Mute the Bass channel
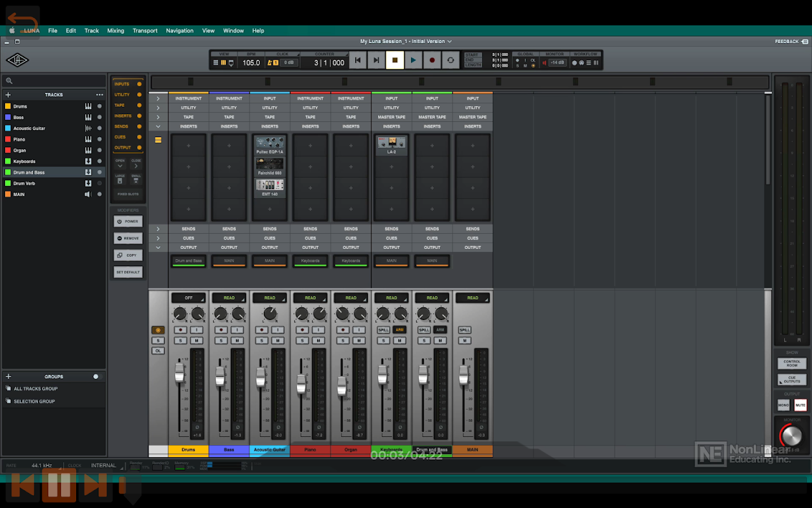This screenshot has width=812, height=508. pos(237,341)
